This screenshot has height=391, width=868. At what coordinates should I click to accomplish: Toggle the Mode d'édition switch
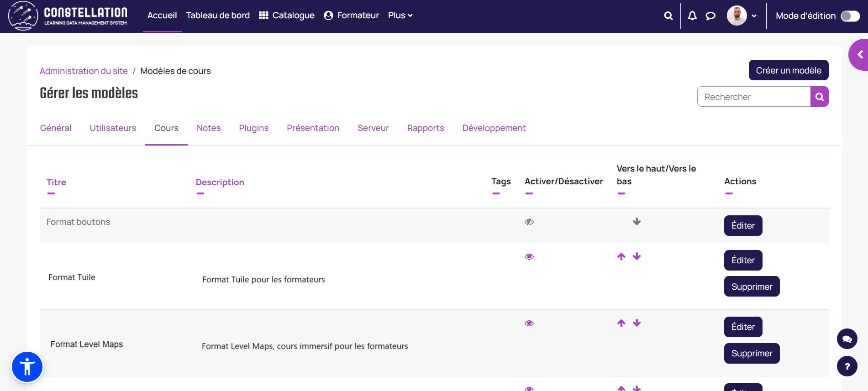coord(850,16)
